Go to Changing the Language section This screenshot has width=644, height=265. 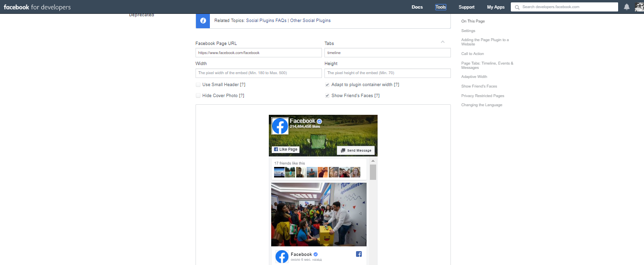pos(482,105)
